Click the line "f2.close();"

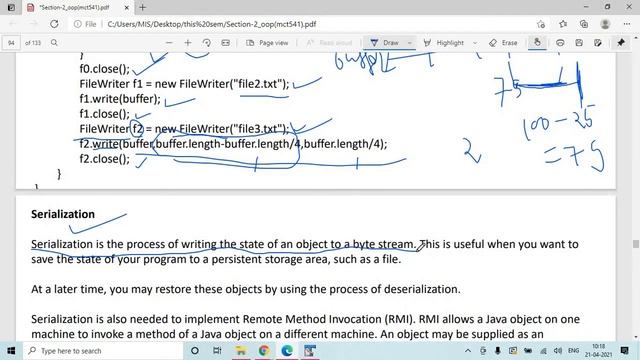[x=104, y=159]
